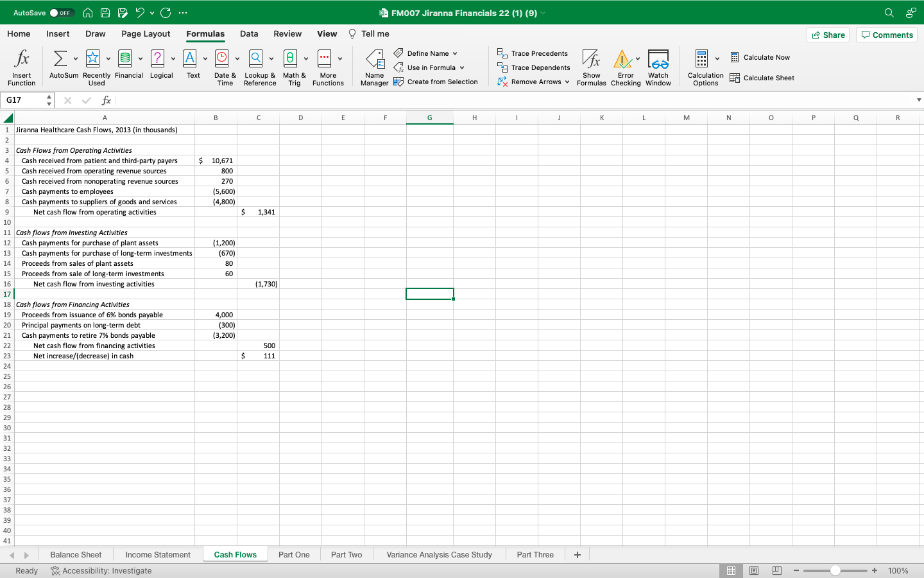Viewport: 924px width, 578px height.
Task: Open the Name Manager
Action: (x=374, y=67)
